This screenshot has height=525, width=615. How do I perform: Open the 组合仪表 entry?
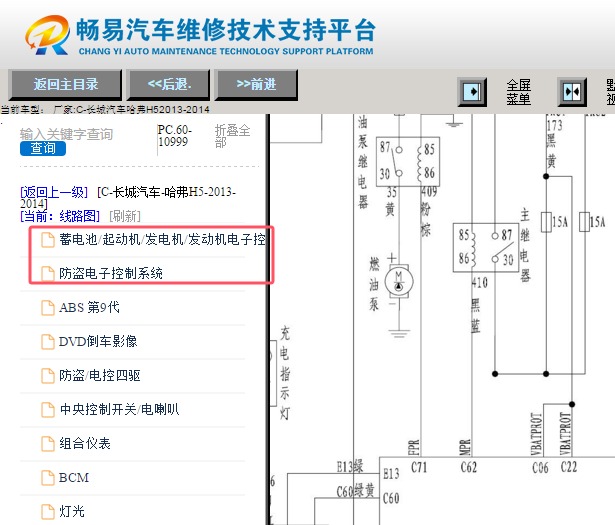coord(85,443)
